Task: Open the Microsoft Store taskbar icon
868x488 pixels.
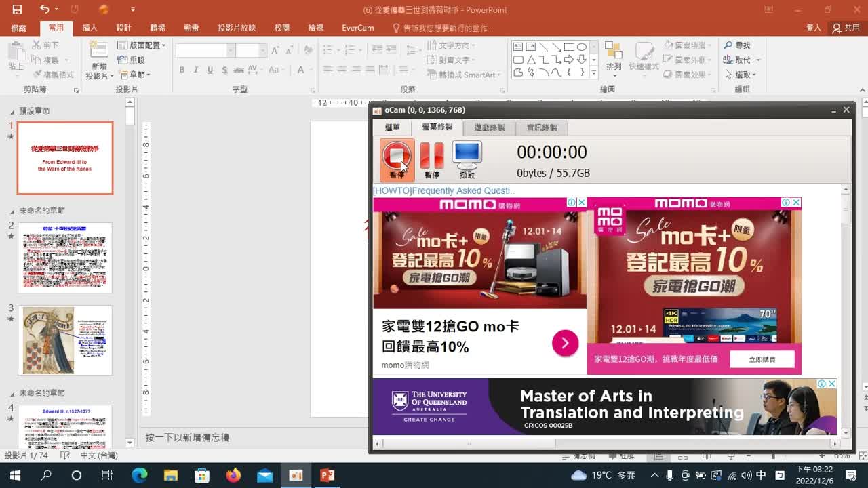Action: click(201, 475)
